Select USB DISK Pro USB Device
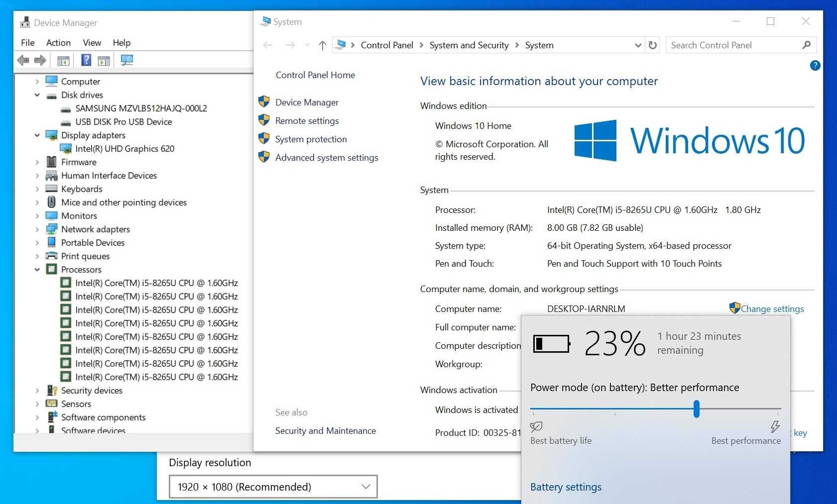 tap(123, 121)
